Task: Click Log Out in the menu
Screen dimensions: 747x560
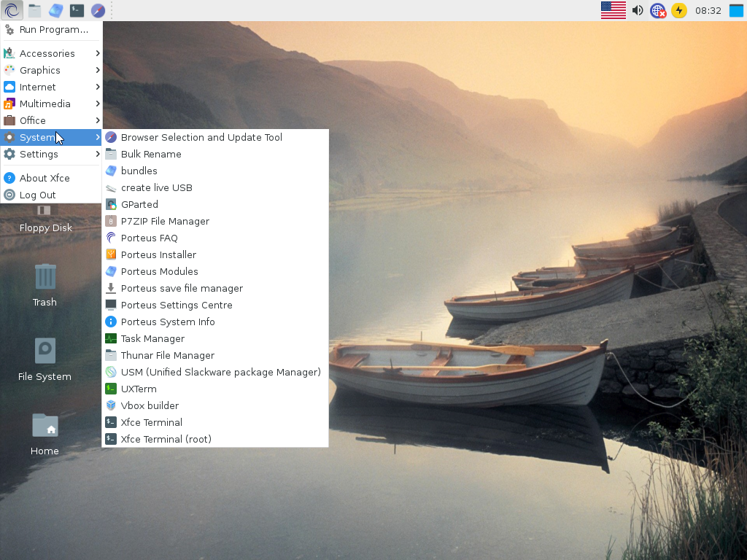Action: 52,195
